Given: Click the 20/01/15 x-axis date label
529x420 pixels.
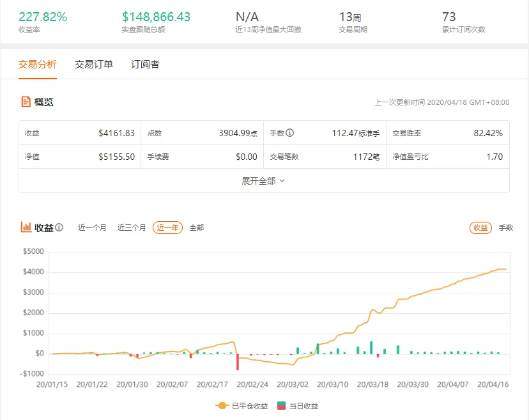Looking at the screenshot, I should pyautogui.click(x=52, y=384).
